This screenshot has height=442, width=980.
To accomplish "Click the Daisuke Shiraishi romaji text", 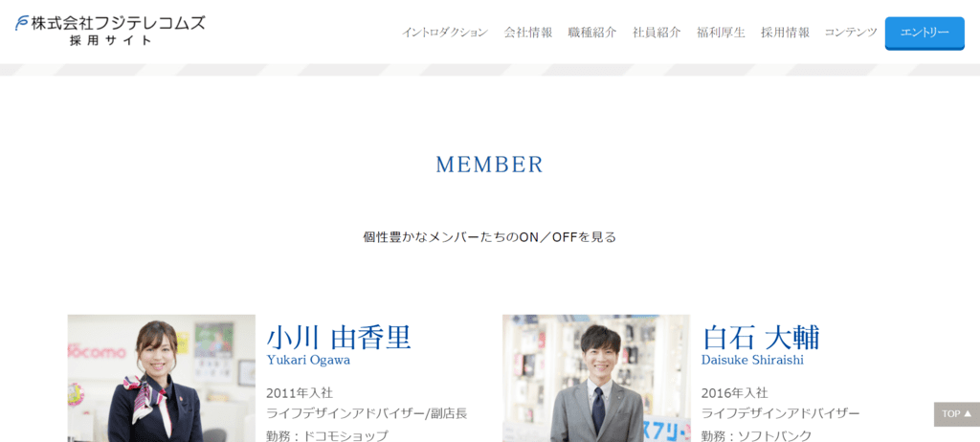I will point(752,360).
